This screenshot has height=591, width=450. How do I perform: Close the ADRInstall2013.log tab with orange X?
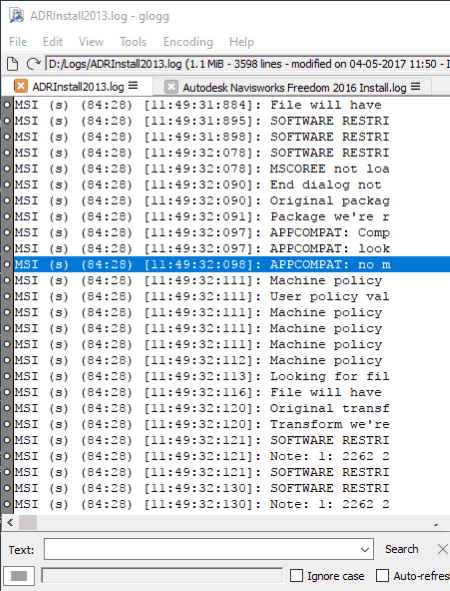coord(20,86)
